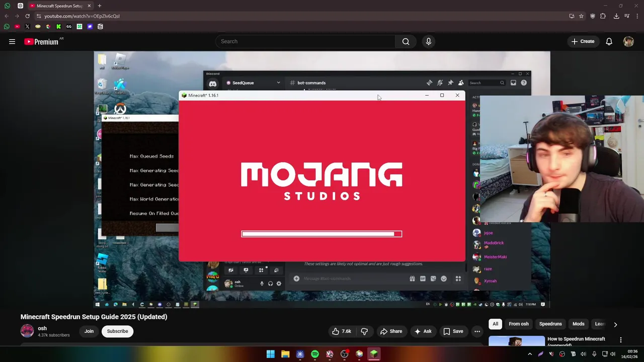644x362 pixels.
Task: Focus the YouTube search field
Action: point(305,42)
